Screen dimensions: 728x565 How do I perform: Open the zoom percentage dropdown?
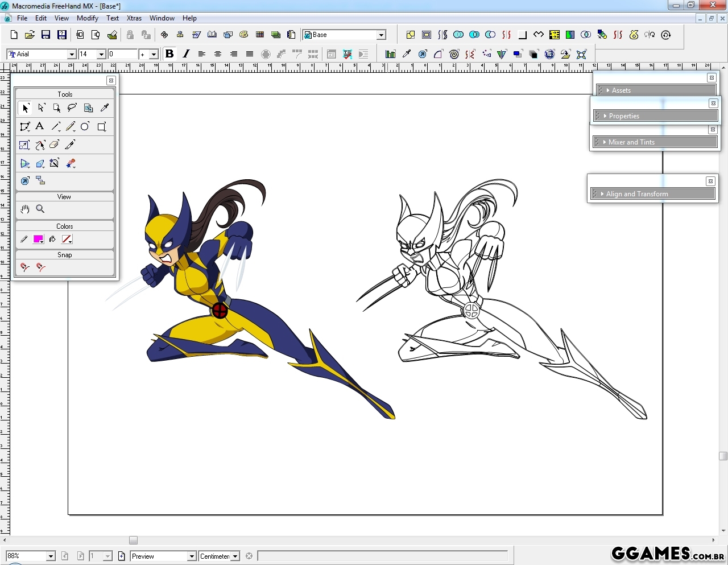coord(51,556)
